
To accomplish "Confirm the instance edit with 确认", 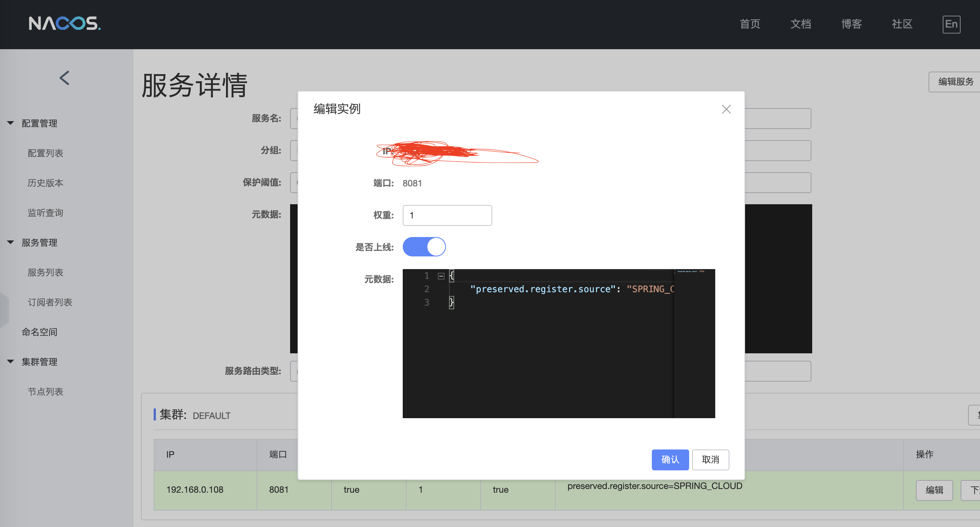I will pos(670,459).
